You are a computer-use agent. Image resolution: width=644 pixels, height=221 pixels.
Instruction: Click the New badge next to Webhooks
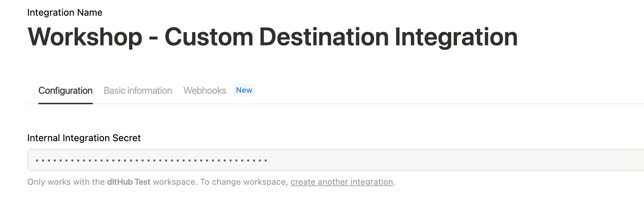(244, 90)
